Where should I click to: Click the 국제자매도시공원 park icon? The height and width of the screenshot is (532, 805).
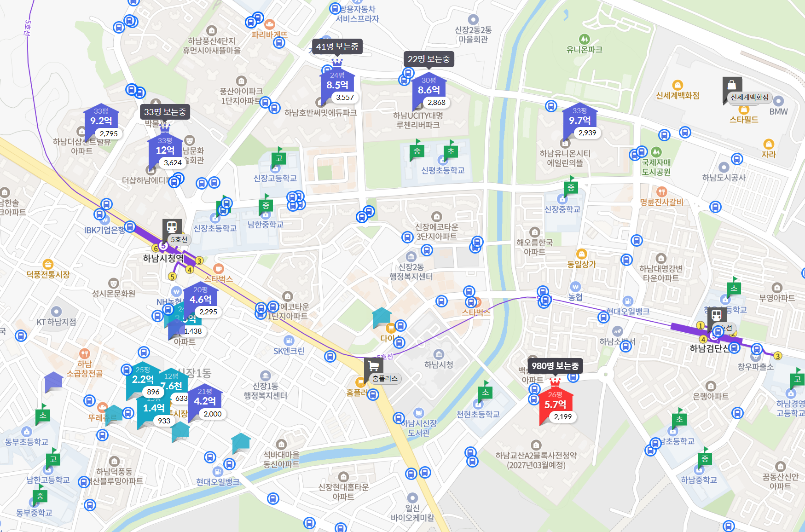tap(656, 152)
